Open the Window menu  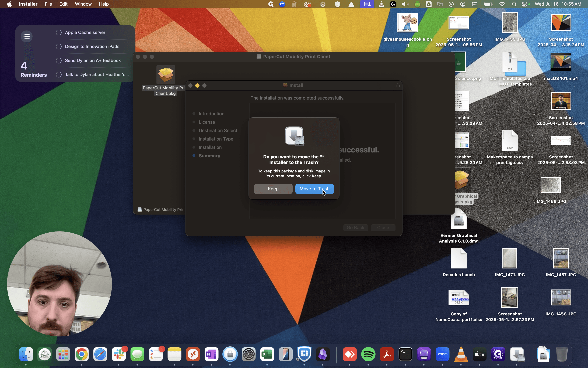(83, 4)
